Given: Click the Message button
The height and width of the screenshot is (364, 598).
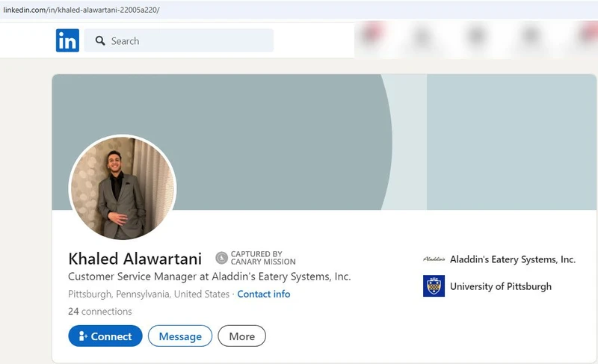Looking at the screenshot, I should (180, 336).
